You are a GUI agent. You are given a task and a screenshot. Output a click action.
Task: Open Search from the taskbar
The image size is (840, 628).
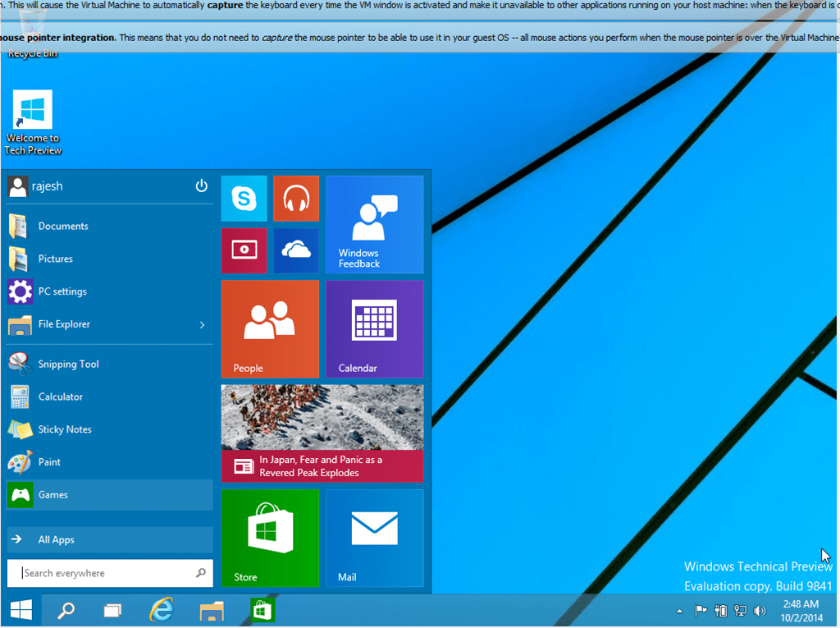pyautogui.click(x=66, y=610)
